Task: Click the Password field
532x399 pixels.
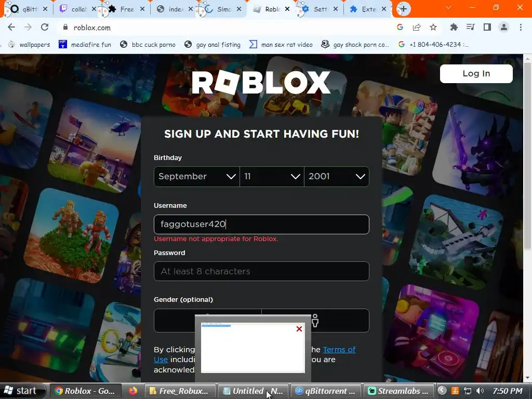Action: point(261,271)
